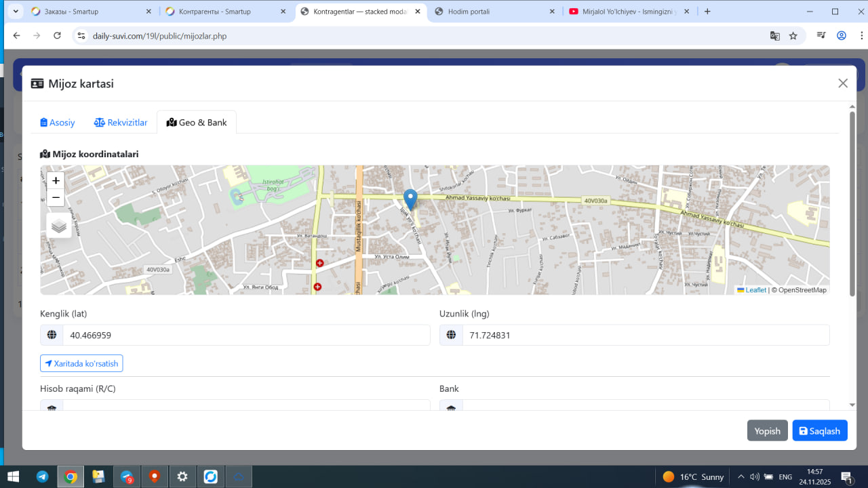Screen dimensions: 868x488
Task: Zoom out on the customer map
Action: (x=56, y=198)
